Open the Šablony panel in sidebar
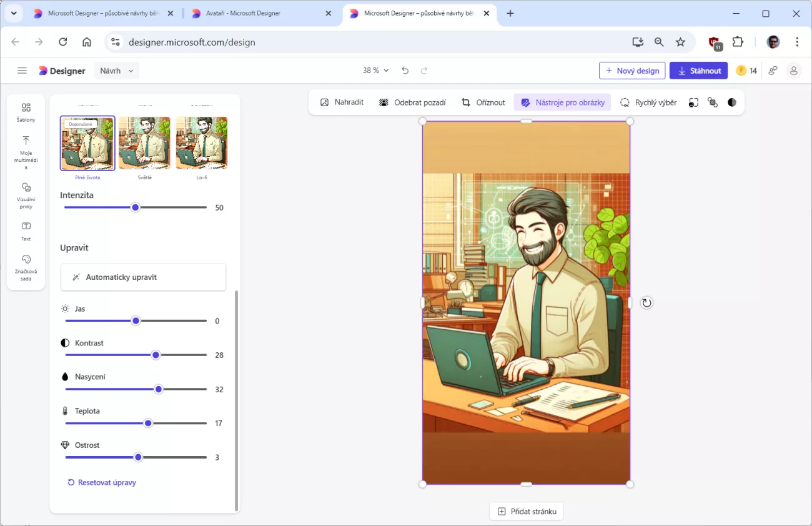 pyautogui.click(x=26, y=112)
